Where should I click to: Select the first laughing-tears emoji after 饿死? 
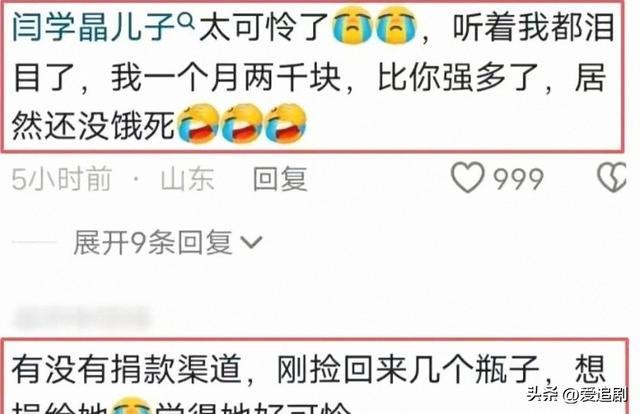tap(198, 124)
